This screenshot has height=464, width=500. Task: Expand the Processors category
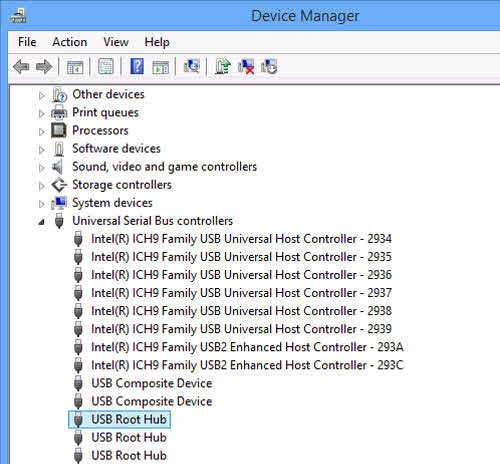pyautogui.click(x=41, y=132)
